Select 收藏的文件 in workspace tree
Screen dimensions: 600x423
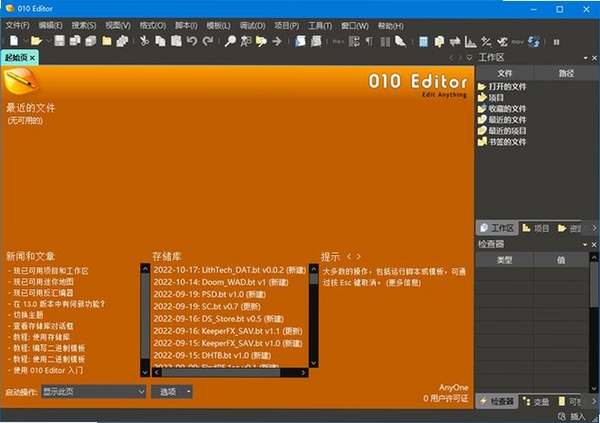coord(507,109)
